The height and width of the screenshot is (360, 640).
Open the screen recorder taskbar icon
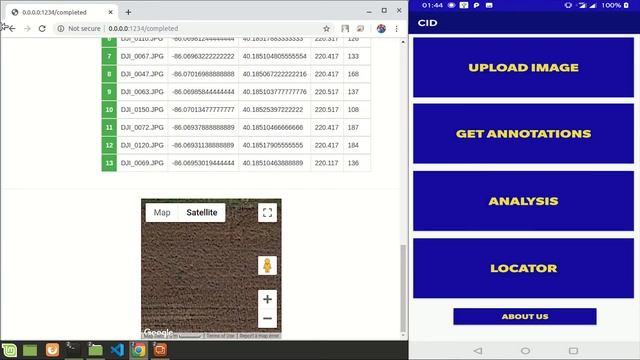point(160,350)
